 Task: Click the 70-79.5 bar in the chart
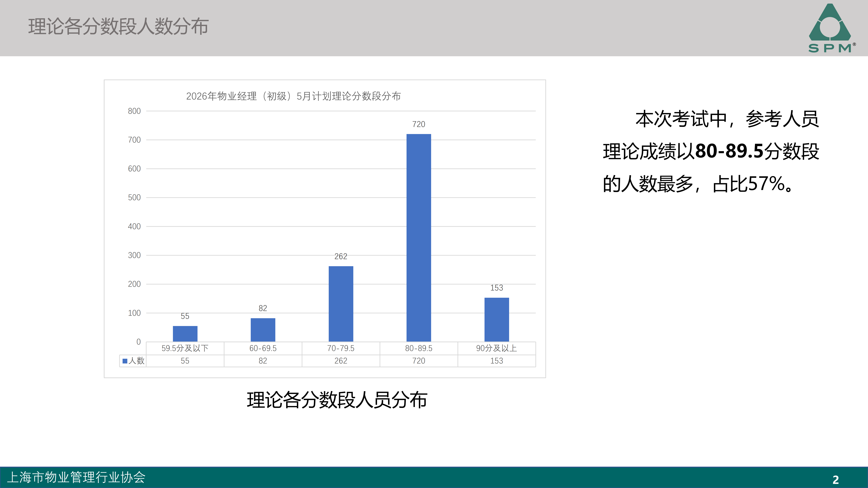pos(341,304)
